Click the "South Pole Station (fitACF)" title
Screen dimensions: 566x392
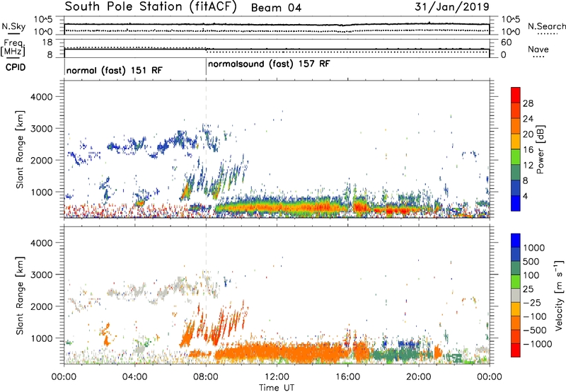(151, 7)
